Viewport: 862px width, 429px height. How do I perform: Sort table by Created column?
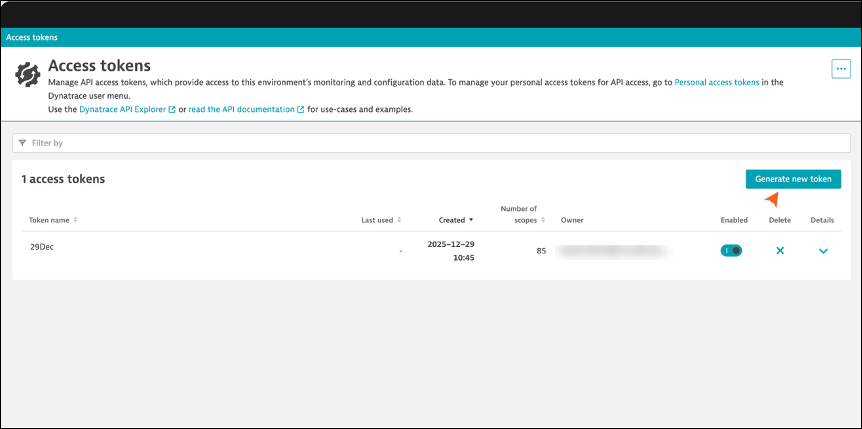[x=455, y=220]
